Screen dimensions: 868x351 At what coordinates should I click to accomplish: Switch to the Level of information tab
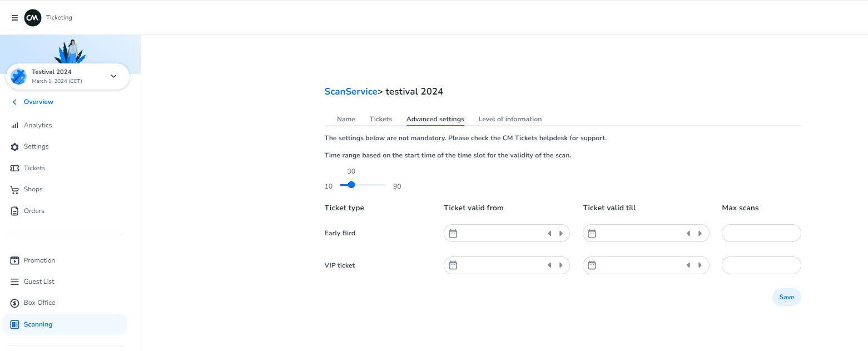coord(510,119)
